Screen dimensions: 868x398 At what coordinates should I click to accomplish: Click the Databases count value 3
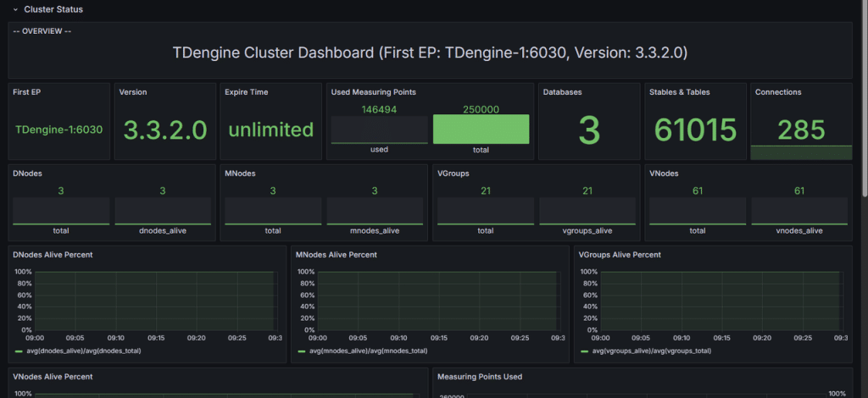pos(589,130)
